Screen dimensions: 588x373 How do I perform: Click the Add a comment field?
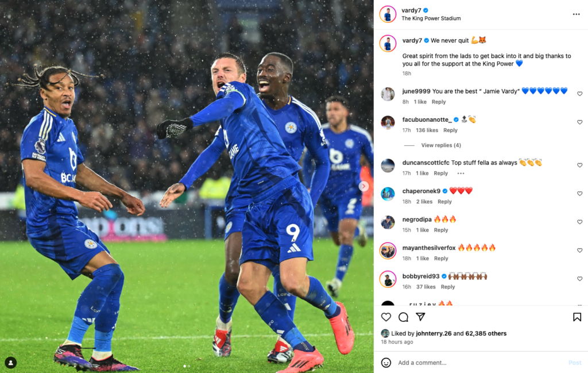pos(480,363)
